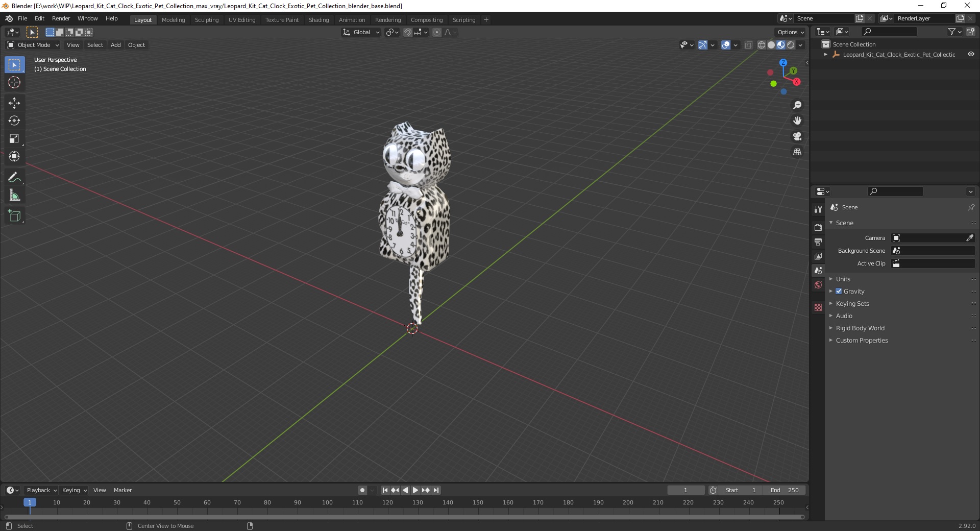The height and width of the screenshot is (531, 980).
Task: Switch to Shading workspace tab
Action: point(318,20)
